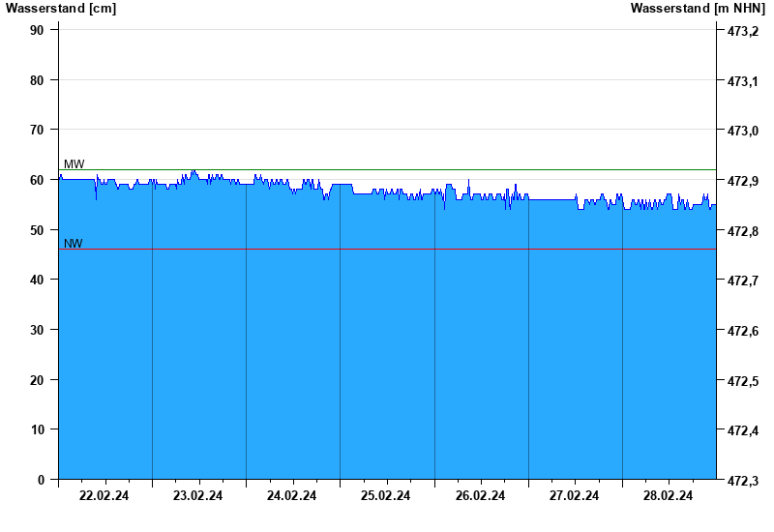Click the red NW threshold line
This screenshot has width=774, height=532.
pyautogui.click(x=388, y=250)
